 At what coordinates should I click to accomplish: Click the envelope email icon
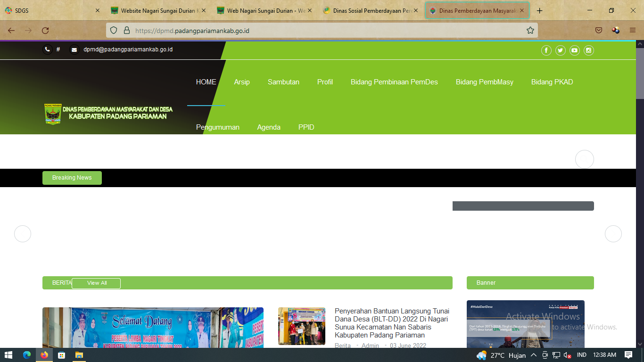(74, 49)
